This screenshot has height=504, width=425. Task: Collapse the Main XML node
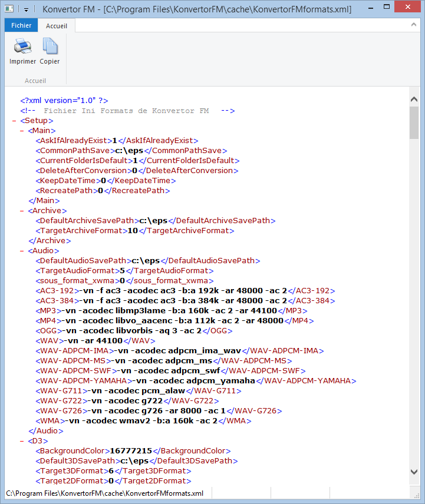(x=22, y=131)
